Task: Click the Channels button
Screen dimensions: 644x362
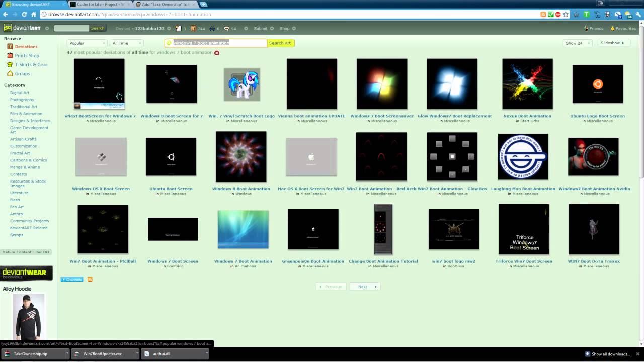Action: coord(72,279)
